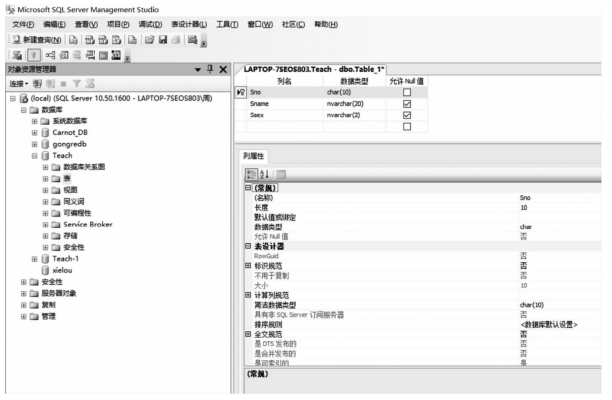Open the Activity Monitor toolbar icon
This screenshot has height=400, width=612.
[x=192, y=39]
